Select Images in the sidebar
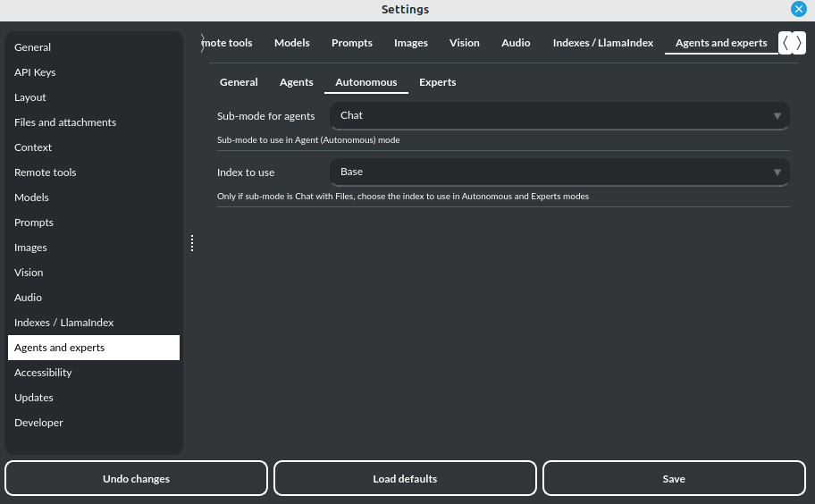 94,248
